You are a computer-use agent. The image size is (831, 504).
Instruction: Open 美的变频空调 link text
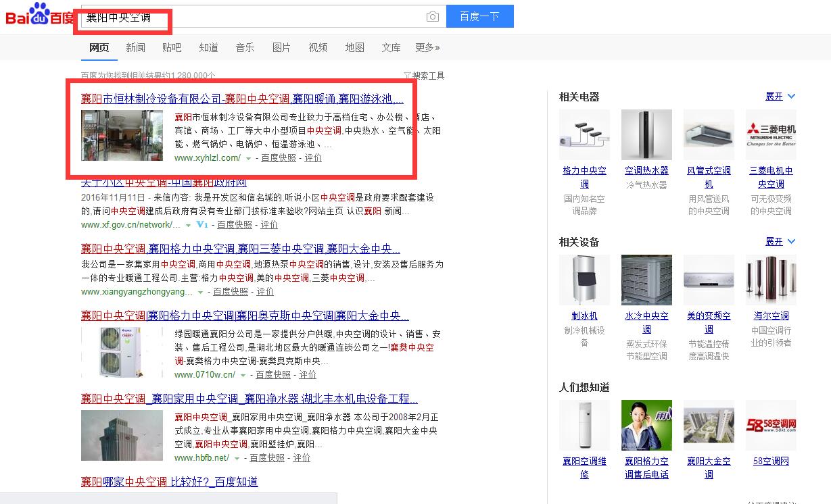point(709,322)
